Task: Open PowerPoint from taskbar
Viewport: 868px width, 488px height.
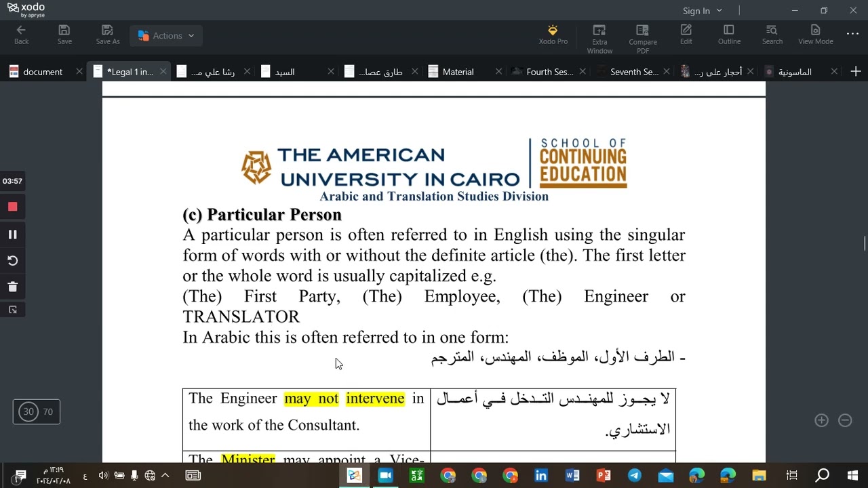Action: click(x=603, y=475)
